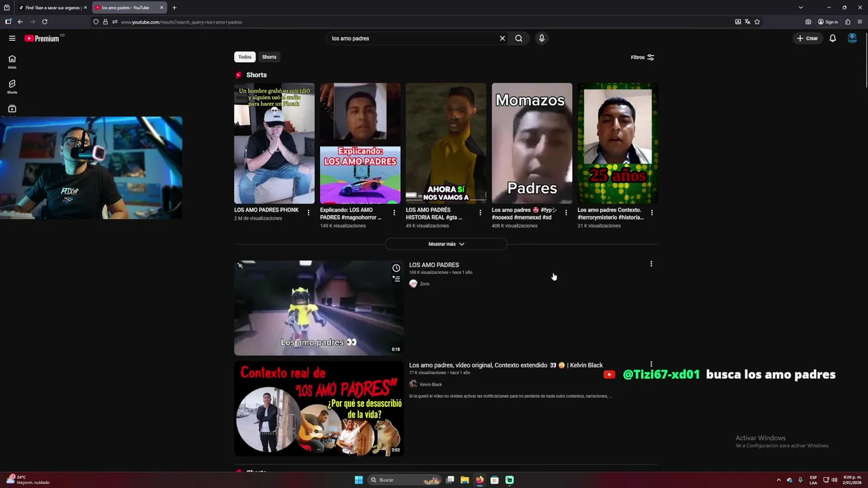Screen dimensions: 868x488
Task: List all tabs with chevron button
Action: pos(800,7)
